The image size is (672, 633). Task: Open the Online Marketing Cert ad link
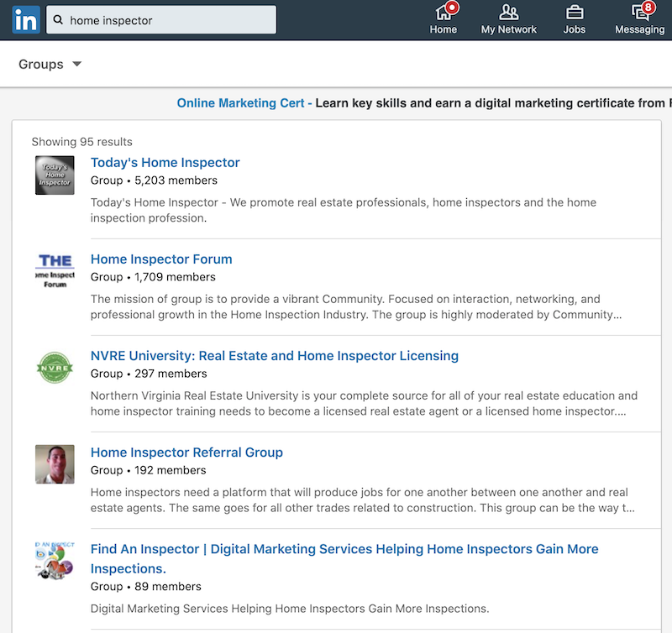[240, 102]
